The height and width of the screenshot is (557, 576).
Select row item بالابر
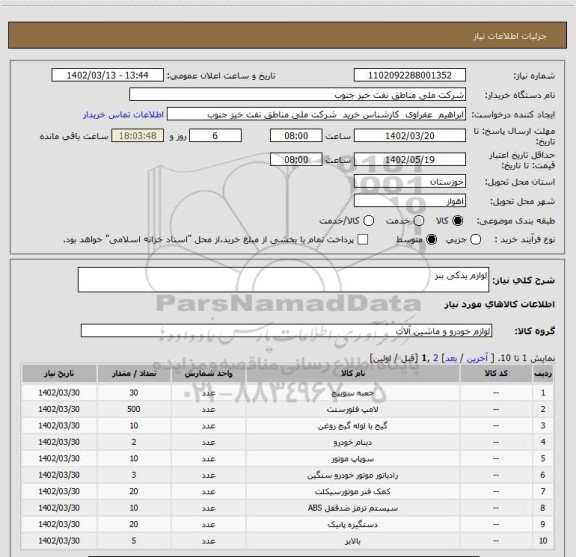pos(353,541)
